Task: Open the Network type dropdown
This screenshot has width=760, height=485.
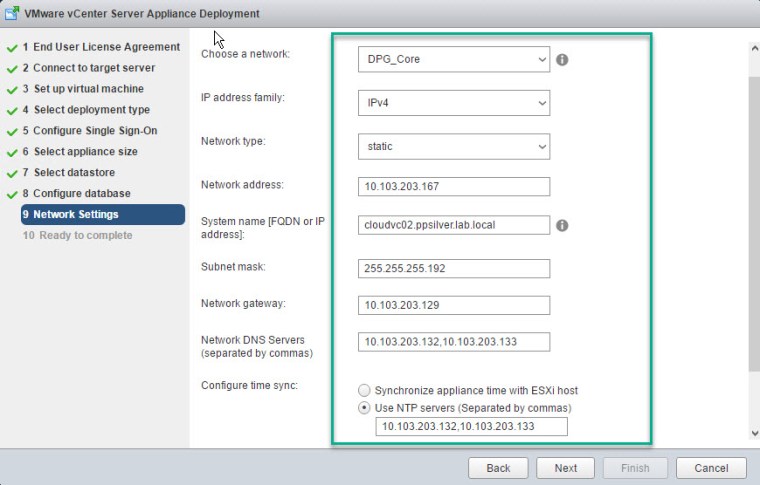Action: (454, 146)
